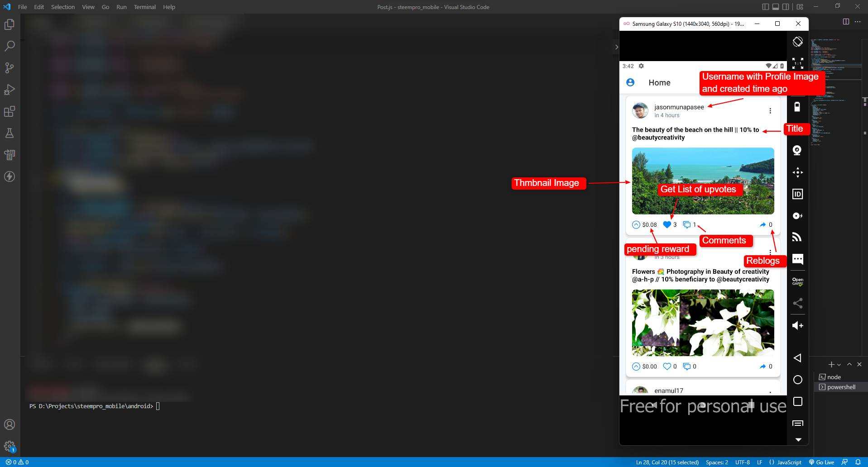Click the Ln 28, Col 20 cursor position
This screenshot has width=868, height=467.
(667, 462)
